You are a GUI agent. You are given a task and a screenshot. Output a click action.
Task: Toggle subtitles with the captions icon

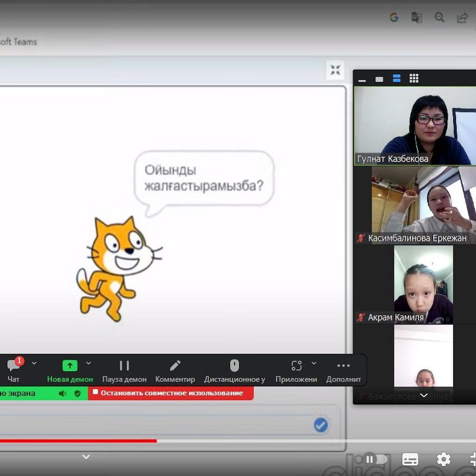tap(410, 459)
